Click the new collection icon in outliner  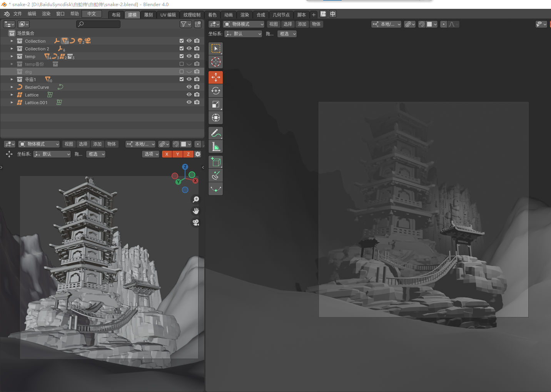click(x=198, y=24)
